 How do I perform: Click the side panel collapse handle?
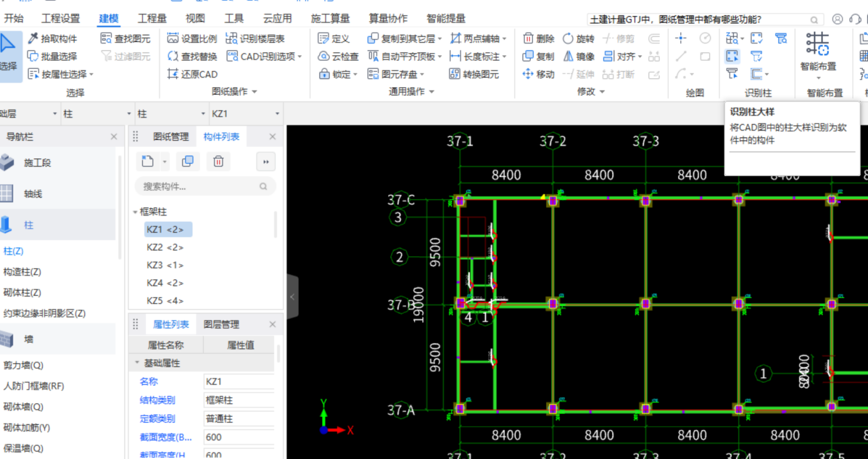(293, 296)
